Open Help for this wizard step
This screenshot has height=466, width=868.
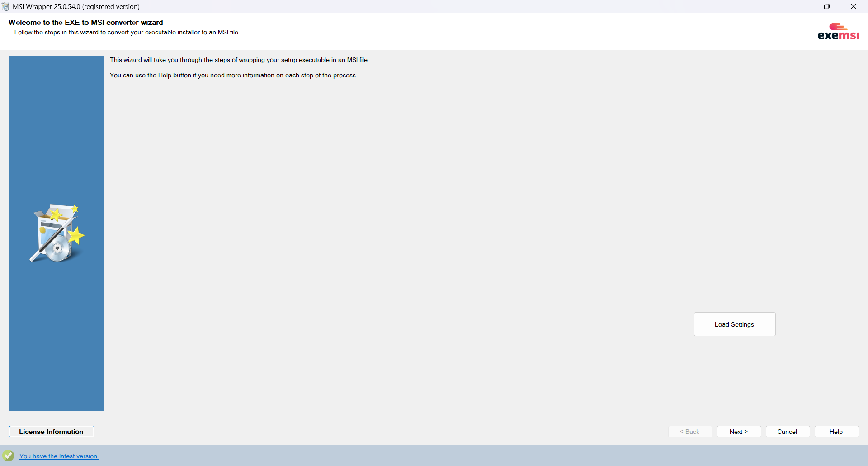pos(836,432)
